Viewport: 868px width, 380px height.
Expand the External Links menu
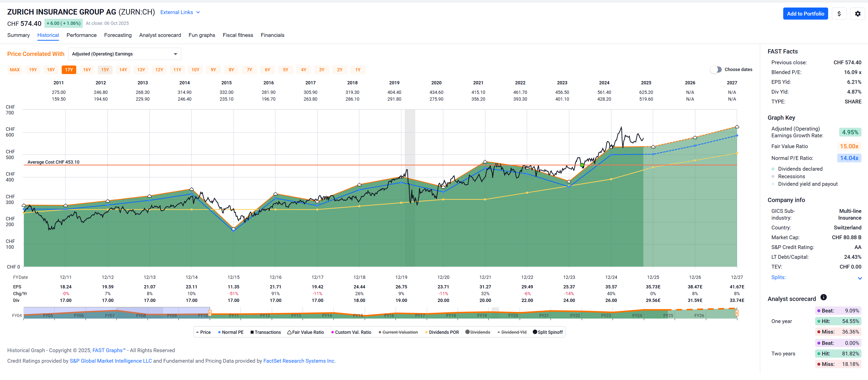180,13
